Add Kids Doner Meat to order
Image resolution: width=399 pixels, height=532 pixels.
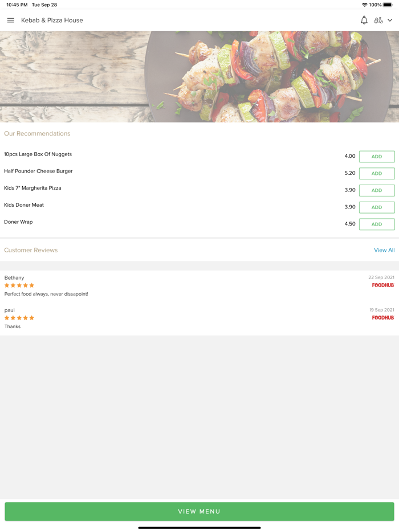point(377,207)
